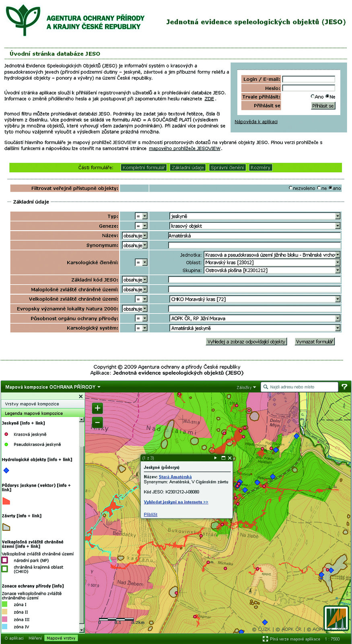Image resolution: width=352 pixels, height=644 pixels.
Task: Show the Základní údaje form part
Action: [188, 167]
